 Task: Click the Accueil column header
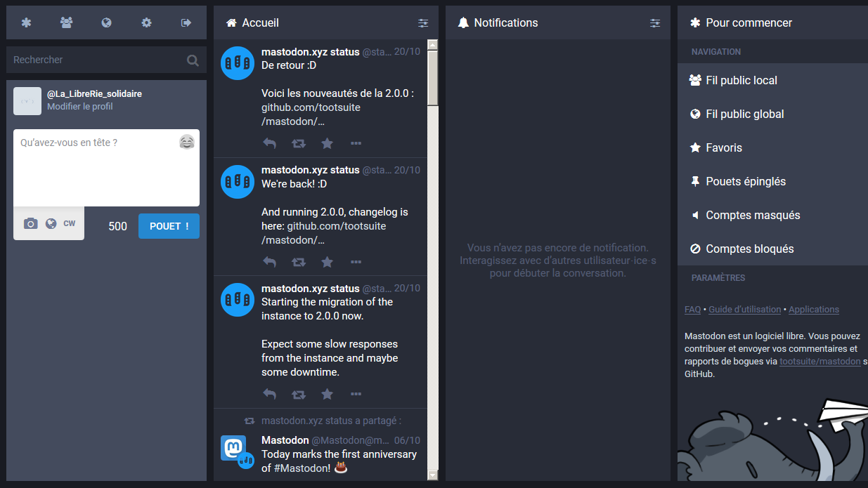click(x=326, y=22)
